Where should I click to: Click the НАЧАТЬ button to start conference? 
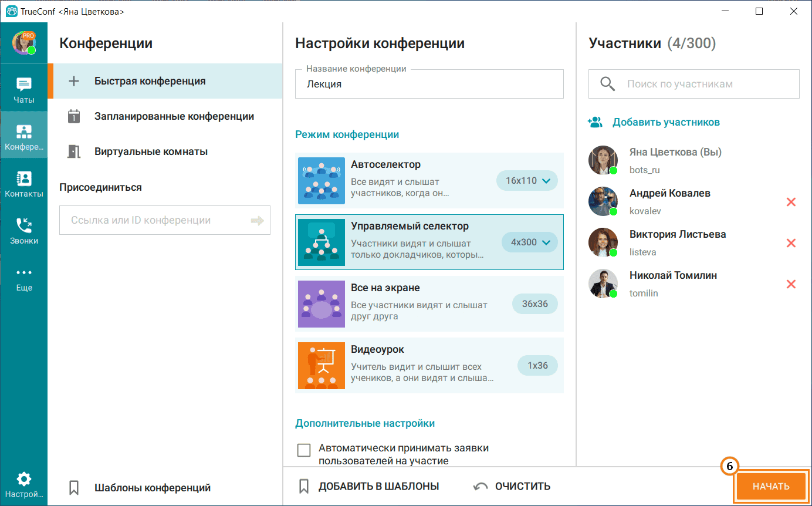(771, 487)
